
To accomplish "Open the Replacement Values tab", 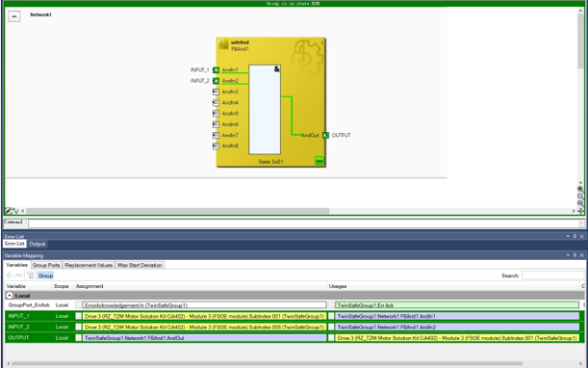I will pos(89,265).
